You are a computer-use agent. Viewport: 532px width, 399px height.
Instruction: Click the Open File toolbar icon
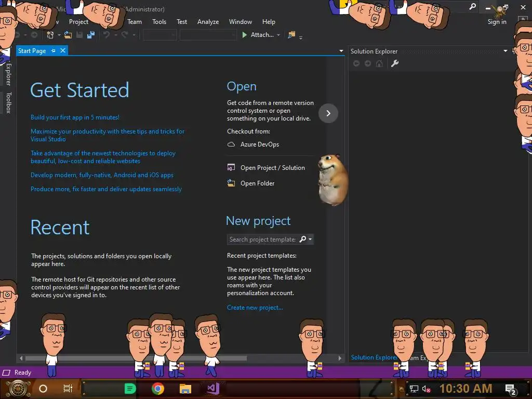[x=68, y=35]
